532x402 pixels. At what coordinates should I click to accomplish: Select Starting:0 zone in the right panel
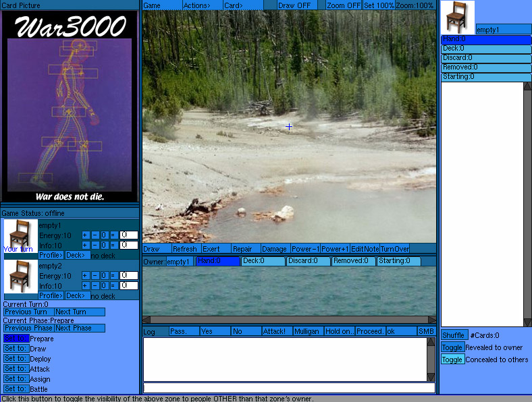(486, 78)
